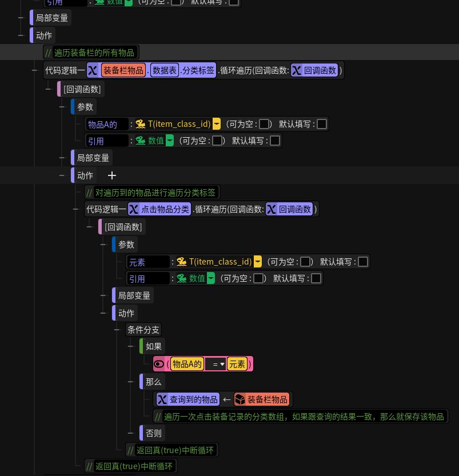Collapse 动作 node directly above 条件分支
The image size is (459, 476).
click(x=103, y=313)
